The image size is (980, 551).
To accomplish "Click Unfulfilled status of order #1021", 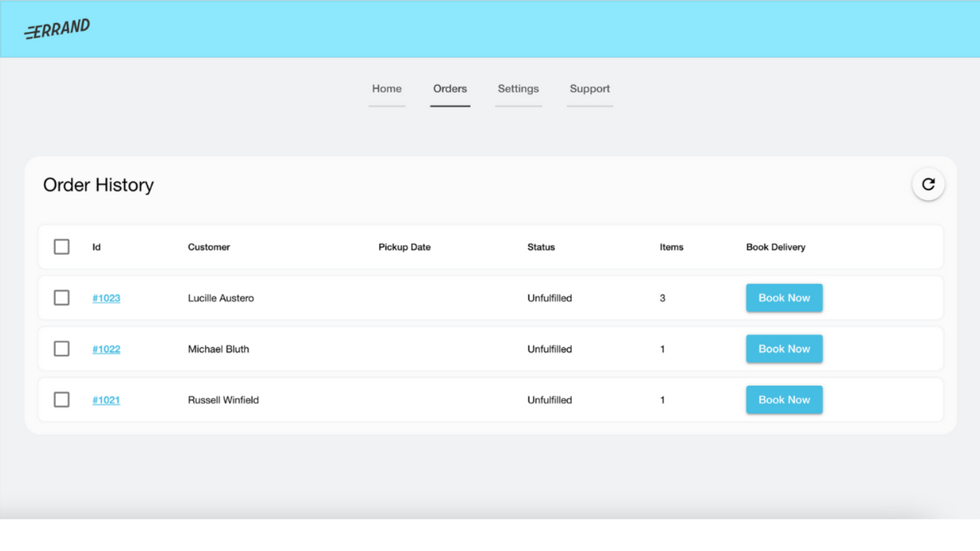I will point(550,400).
